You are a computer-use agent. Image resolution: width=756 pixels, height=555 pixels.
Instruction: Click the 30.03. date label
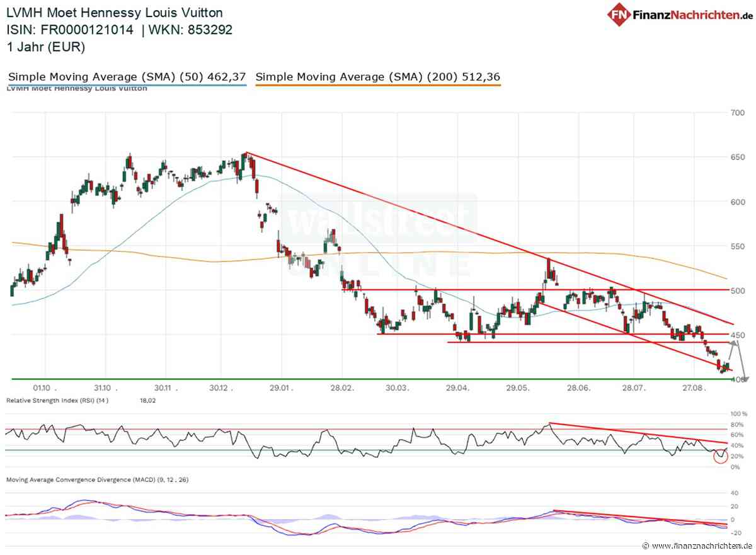(x=398, y=389)
